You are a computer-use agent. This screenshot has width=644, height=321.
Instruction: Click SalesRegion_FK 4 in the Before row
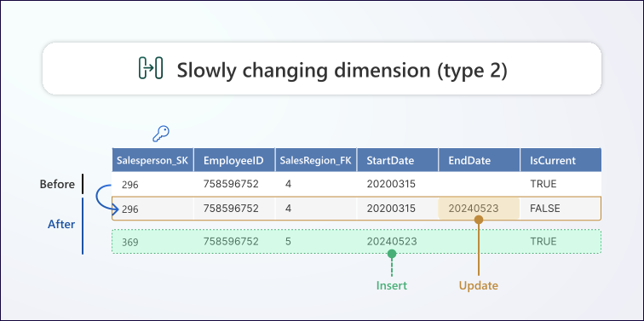click(x=288, y=184)
